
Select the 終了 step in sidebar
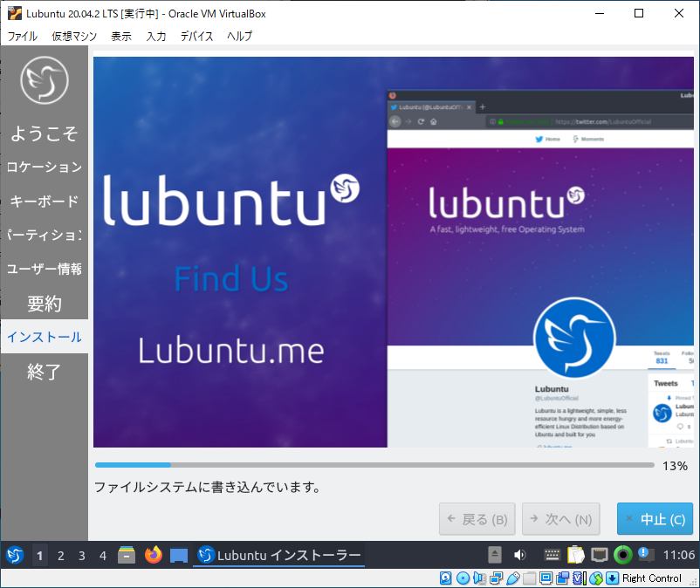45,371
